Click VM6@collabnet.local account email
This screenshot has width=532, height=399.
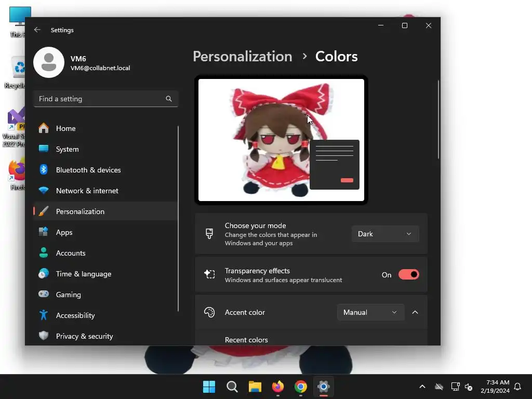coord(100,68)
